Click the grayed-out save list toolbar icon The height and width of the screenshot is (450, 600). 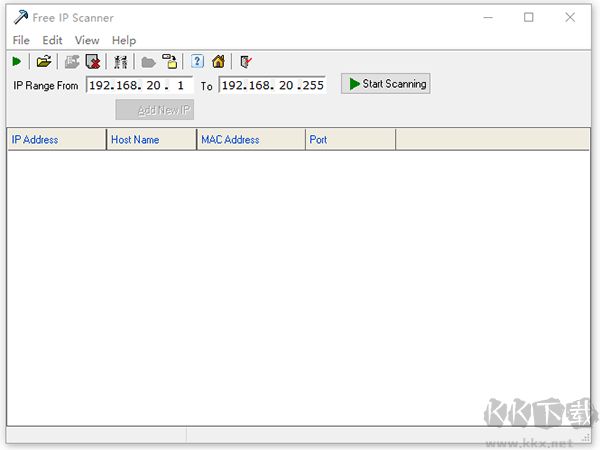click(72, 62)
